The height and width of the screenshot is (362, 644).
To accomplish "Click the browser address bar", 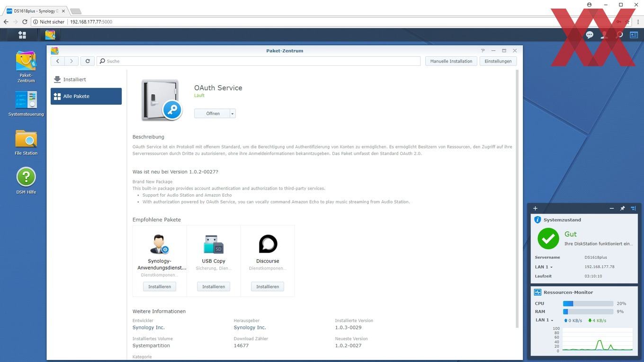I will pyautogui.click(x=327, y=22).
